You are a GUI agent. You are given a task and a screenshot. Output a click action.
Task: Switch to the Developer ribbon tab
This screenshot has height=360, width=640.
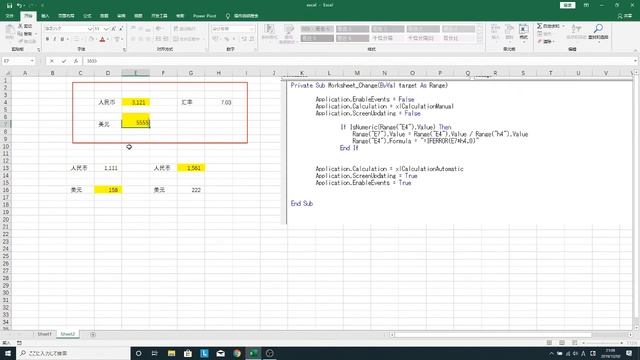pyautogui.click(x=159, y=16)
